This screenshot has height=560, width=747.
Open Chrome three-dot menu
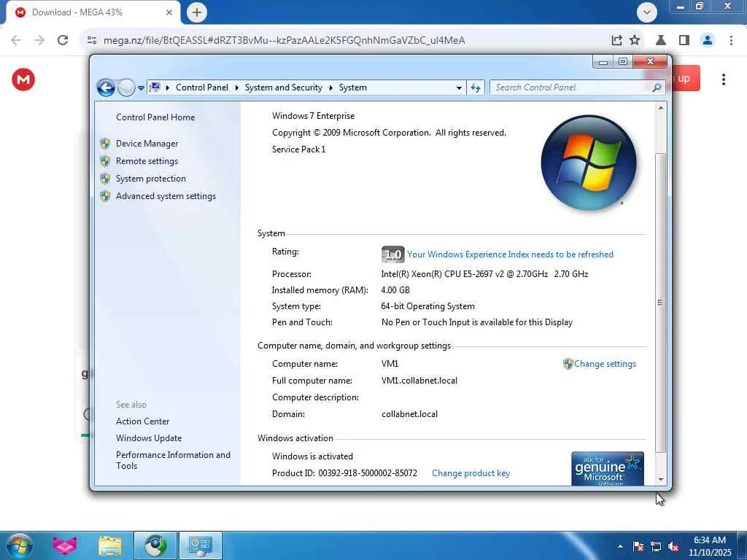(731, 40)
